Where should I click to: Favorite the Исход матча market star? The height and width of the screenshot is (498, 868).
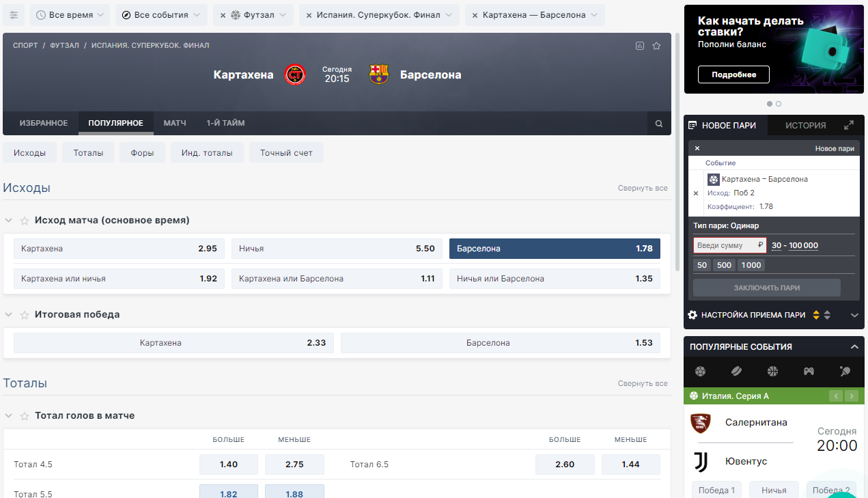click(25, 221)
